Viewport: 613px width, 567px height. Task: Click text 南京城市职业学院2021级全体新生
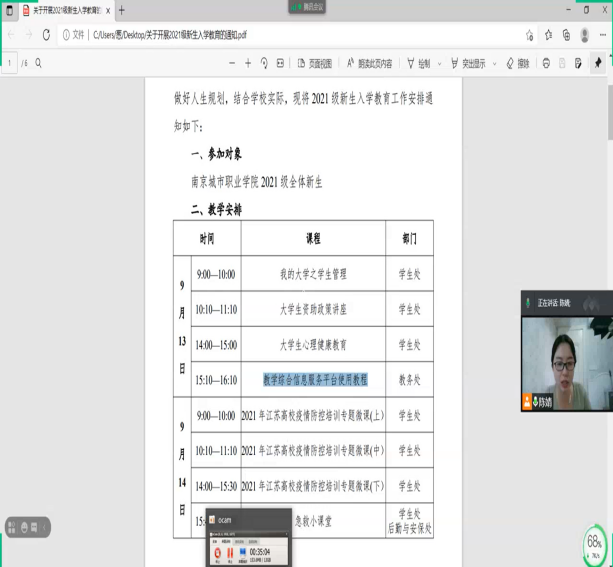click(x=256, y=182)
